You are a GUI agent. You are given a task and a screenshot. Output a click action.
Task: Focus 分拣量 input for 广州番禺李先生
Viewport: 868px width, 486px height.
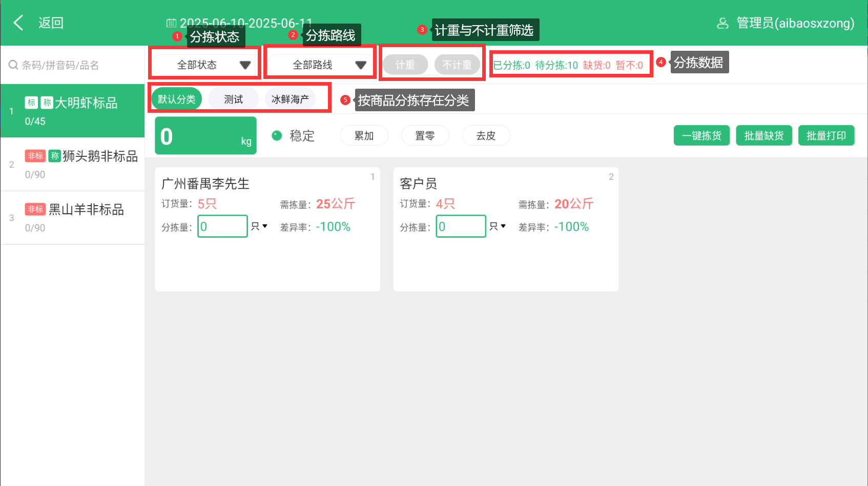pos(222,226)
